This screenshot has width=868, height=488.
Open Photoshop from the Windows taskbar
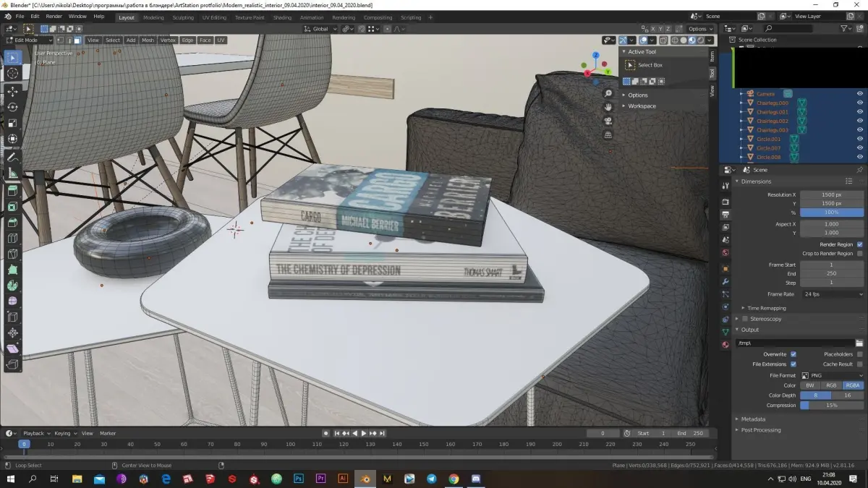[x=298, y=479]
